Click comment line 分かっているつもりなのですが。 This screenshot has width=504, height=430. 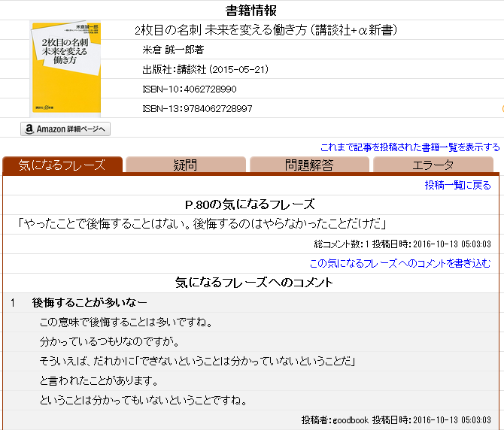[x=110, y=342]
